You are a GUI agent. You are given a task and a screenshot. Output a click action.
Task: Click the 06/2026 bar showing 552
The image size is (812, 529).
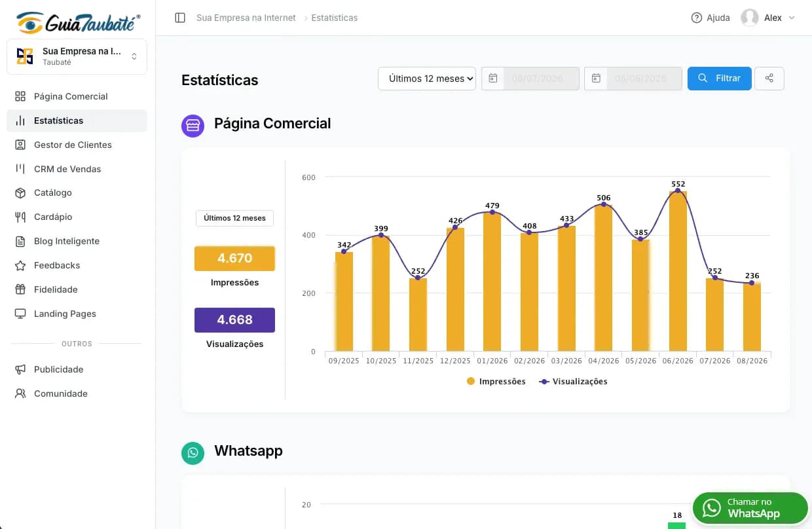click(678, 270)
